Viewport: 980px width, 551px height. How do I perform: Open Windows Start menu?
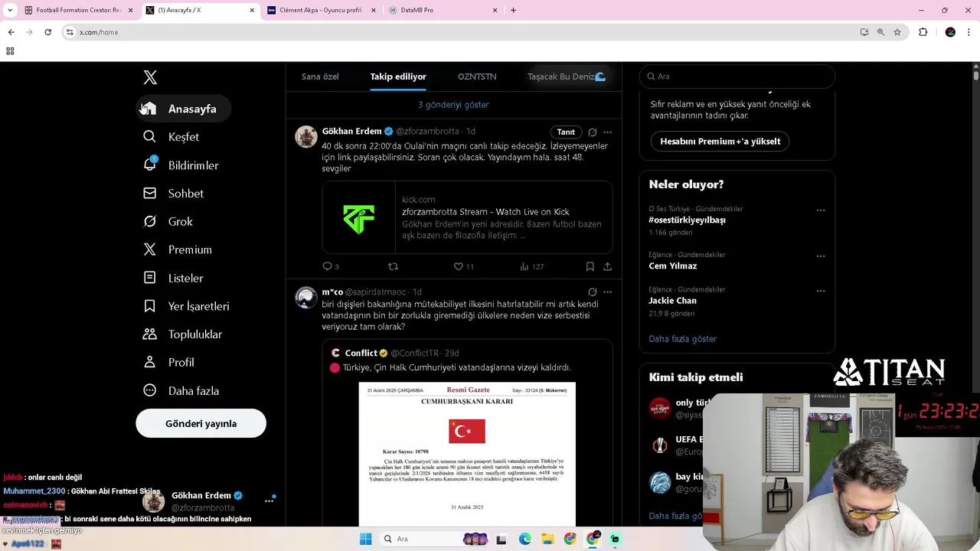[x=365, y=539]
